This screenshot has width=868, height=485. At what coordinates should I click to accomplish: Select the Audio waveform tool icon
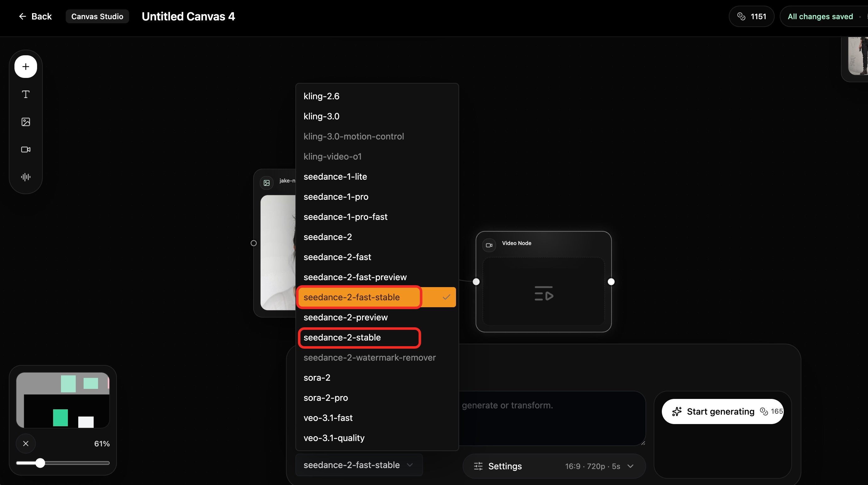pos(25,177)
